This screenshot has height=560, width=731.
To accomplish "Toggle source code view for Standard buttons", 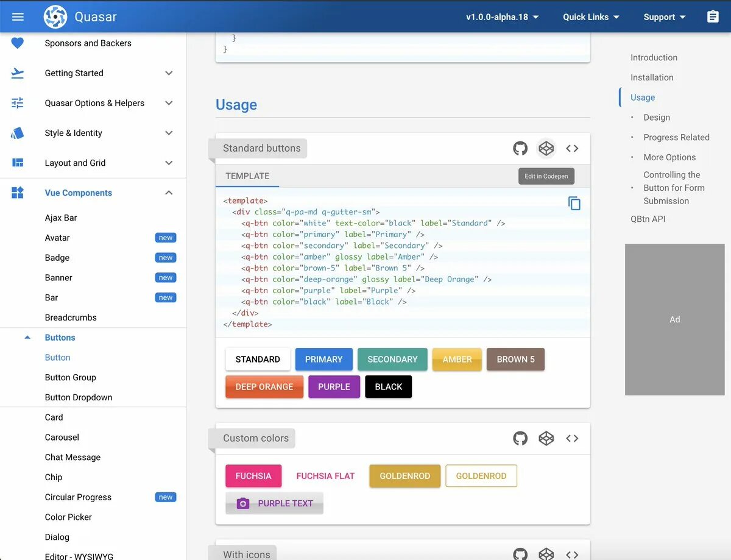I will click(572, 148).
